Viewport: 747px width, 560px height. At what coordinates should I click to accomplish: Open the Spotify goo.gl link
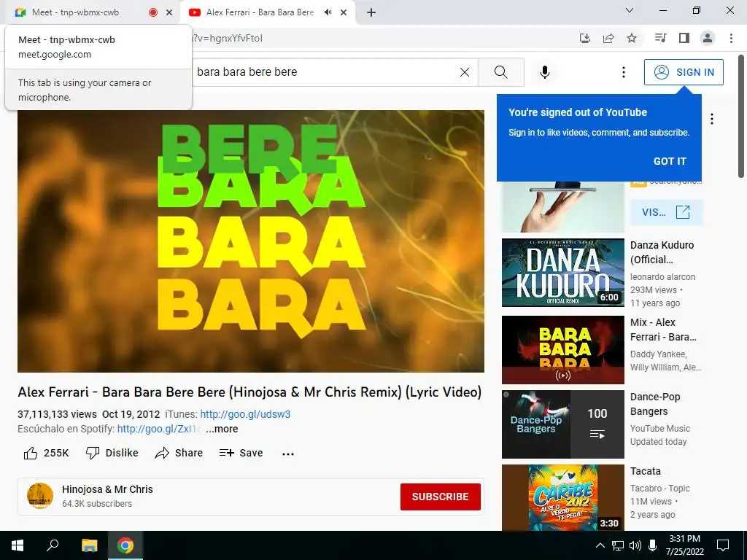[159, 429]
